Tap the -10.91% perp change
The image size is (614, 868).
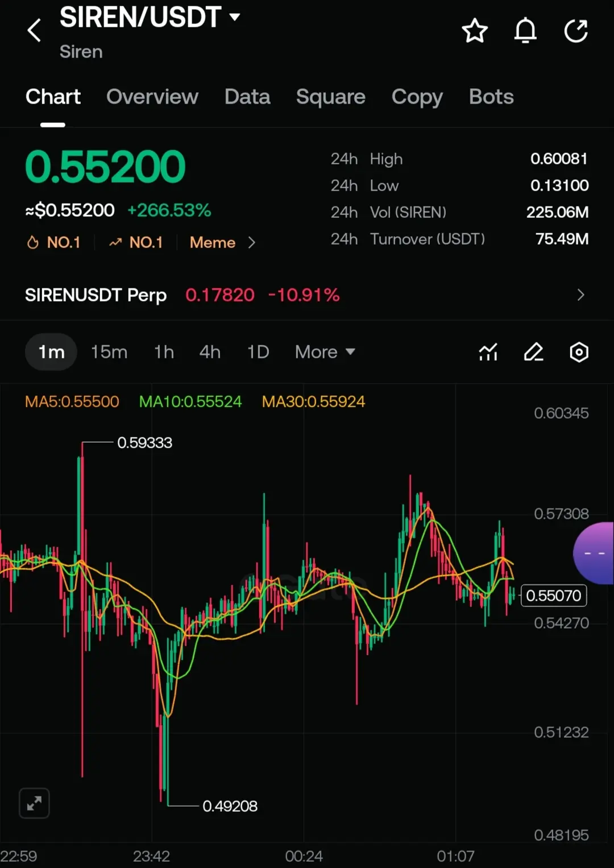[304, 295]
